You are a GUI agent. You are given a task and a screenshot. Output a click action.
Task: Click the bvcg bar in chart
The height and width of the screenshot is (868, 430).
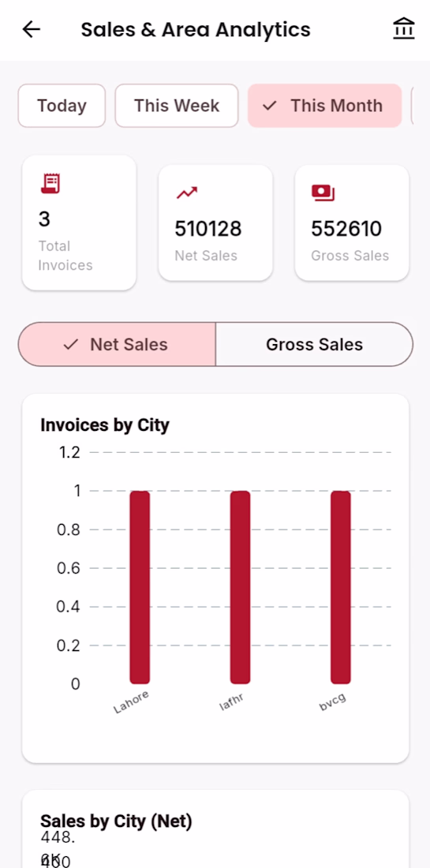tap(341, 587)
